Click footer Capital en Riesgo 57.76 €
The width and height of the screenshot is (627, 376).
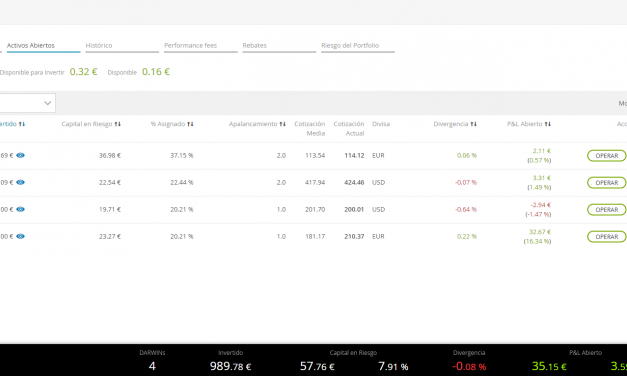pos(317,366)
